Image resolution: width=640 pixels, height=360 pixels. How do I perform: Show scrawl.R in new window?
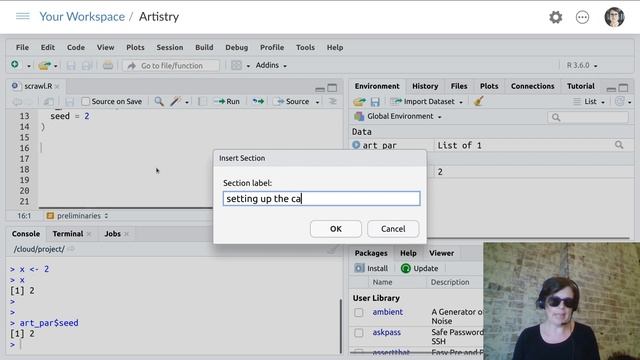49,101
